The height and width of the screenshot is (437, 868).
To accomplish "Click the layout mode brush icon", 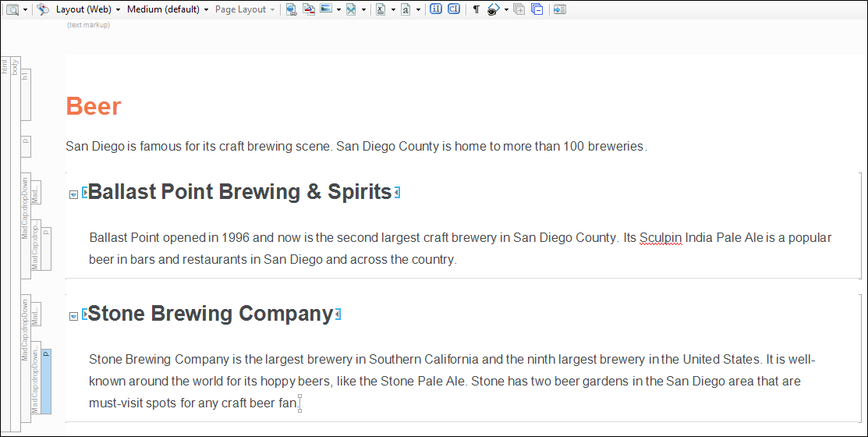I will [x=44, y=9].
